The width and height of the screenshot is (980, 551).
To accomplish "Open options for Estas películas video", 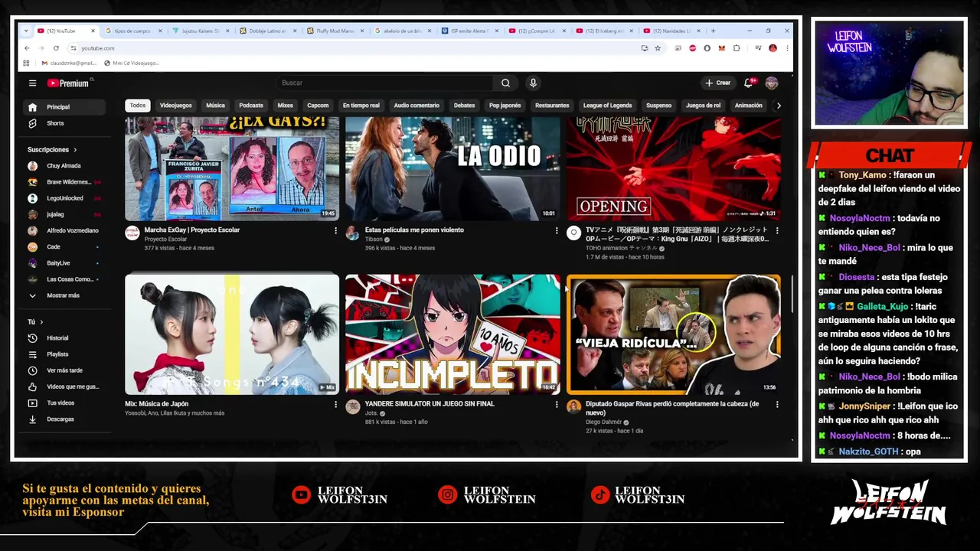I will [x=557, y=230].
